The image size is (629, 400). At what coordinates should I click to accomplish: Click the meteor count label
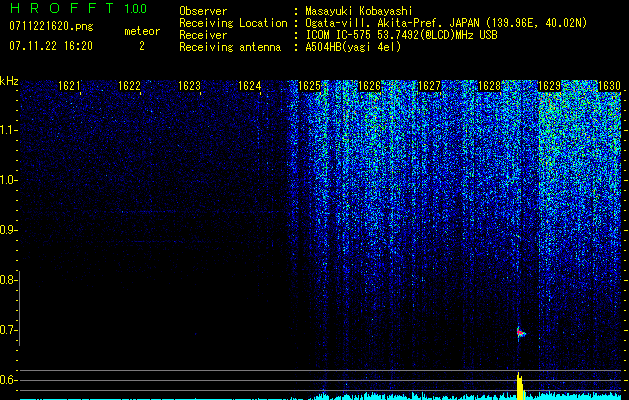(142, 31)
